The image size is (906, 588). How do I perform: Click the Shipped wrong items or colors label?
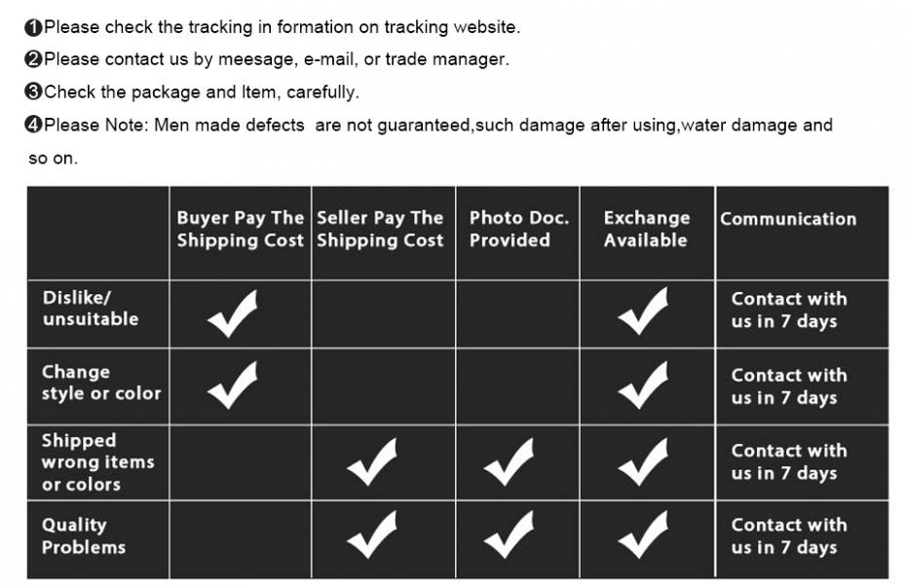pyautogui.click(x=97, y=462)
